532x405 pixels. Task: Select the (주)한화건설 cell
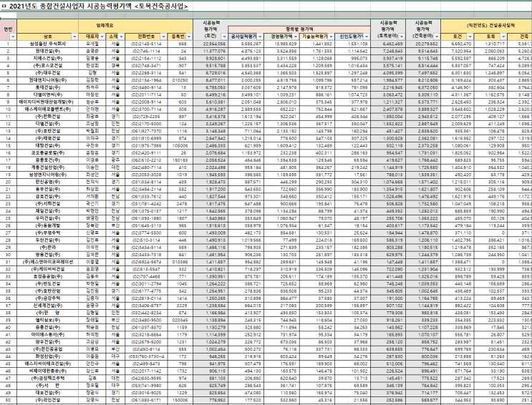coord(47,117)
